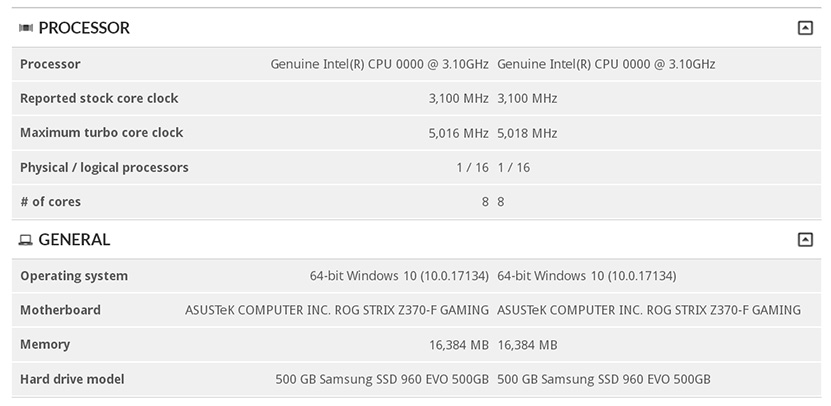Select the Motherboard row label
831x406 pixels.
click(x=60, y=310)
